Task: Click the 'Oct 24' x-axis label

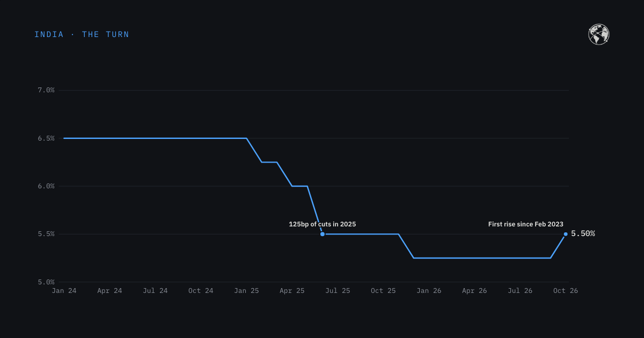Action: point(201,291)
